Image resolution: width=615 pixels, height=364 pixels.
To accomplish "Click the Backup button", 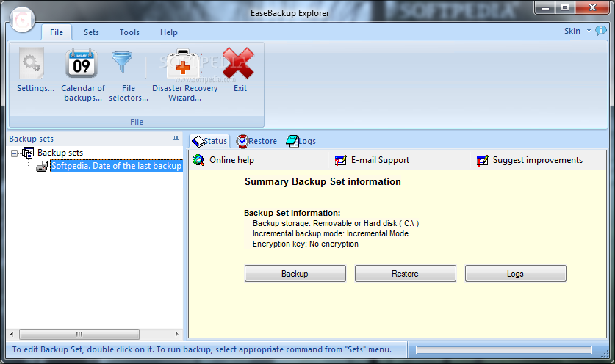I will click(295, 274).
